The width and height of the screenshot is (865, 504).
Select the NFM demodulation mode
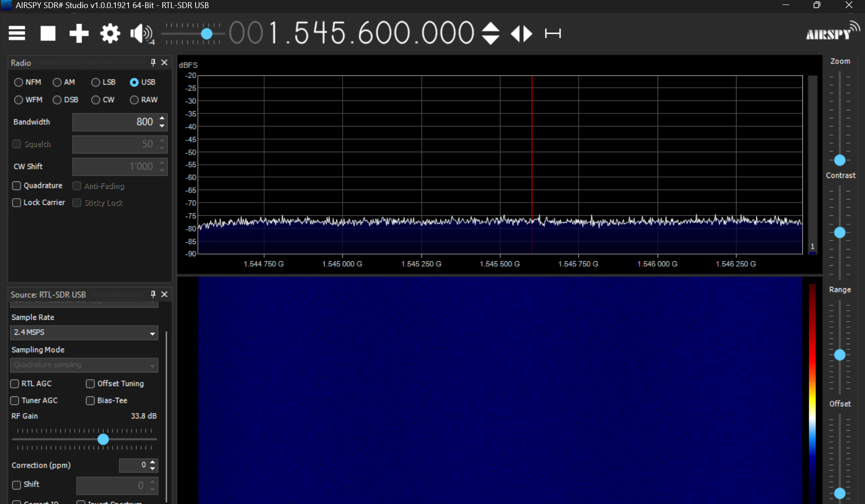click(x=18, y=82)
